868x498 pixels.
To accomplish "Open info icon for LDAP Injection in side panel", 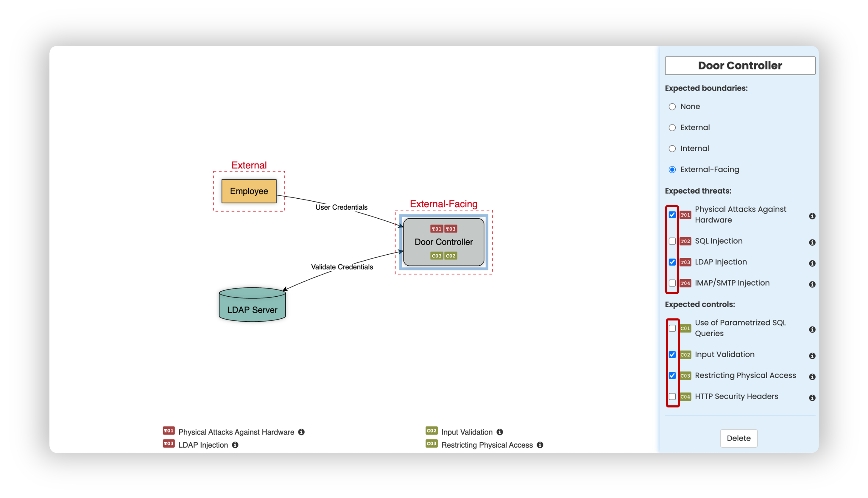I will coord(812,263).
